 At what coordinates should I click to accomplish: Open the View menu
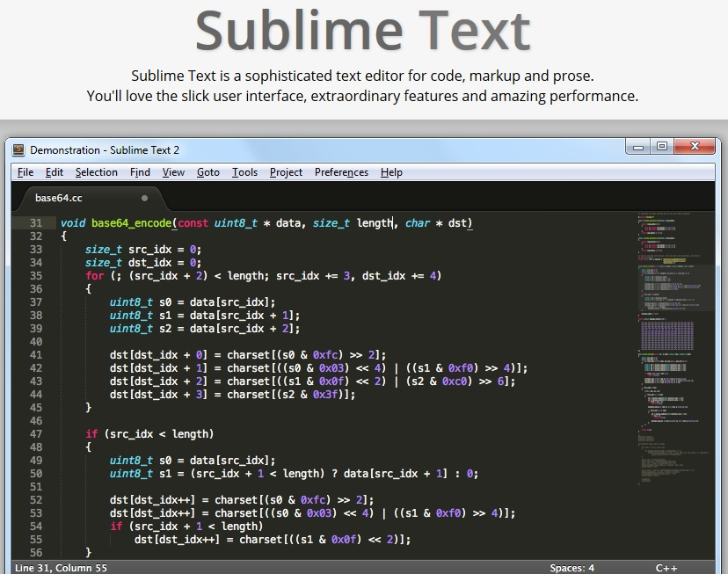(x=173, y=172)
